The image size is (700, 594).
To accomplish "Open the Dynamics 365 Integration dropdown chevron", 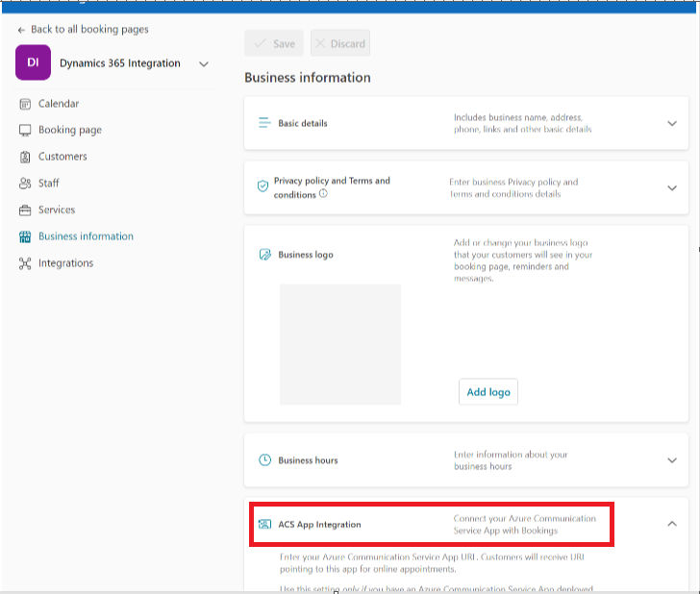I will pos(204,64).
